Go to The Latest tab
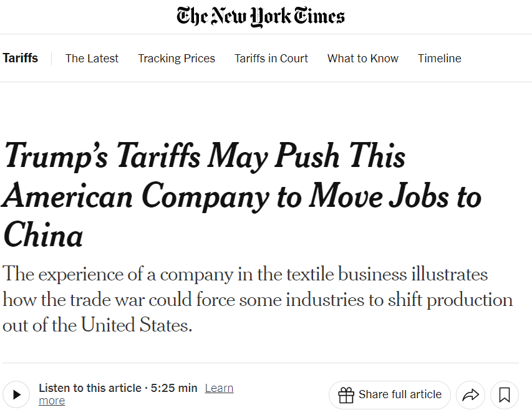Screen dimensions: 532x415 pyautogui.click(x=92, y=59)
